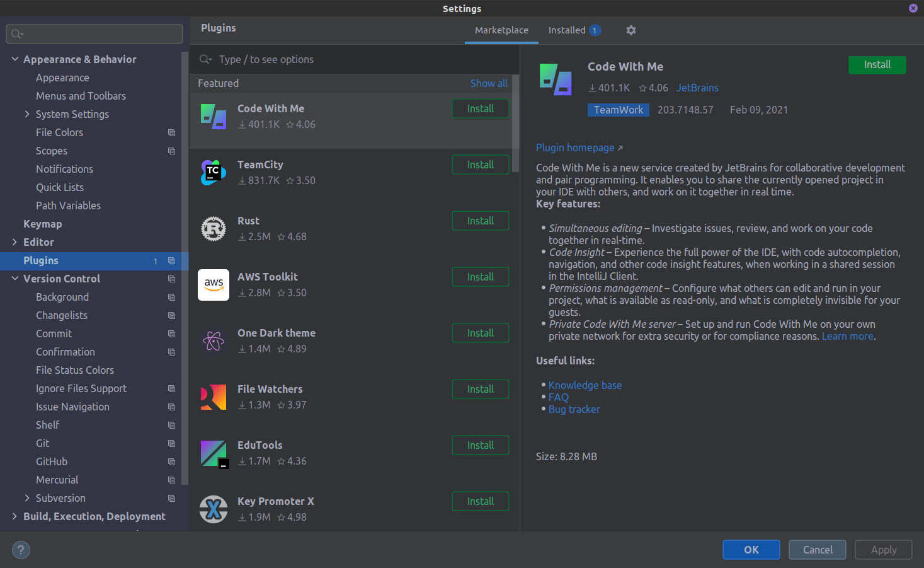Click project-level icon beside Shelf
Image resolution: width=924 pixels, height=568 pixels.
point(171,425)
